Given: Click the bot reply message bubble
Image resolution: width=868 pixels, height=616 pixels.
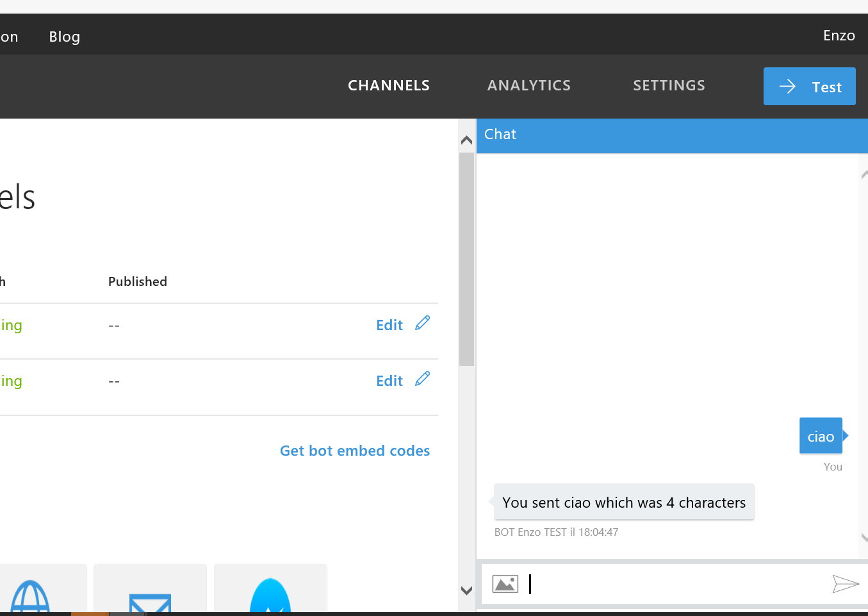Looking at the screenshot, I should tap(623, 503).
